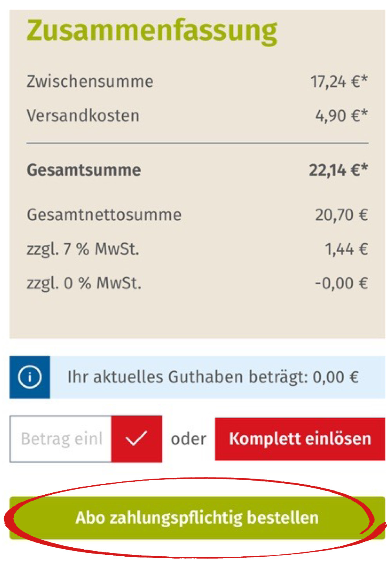Click the Zwischensumme label
Image resolution: width=392 pixels, height=572 pixels.
pyautogui.click(x=90, y=82)
